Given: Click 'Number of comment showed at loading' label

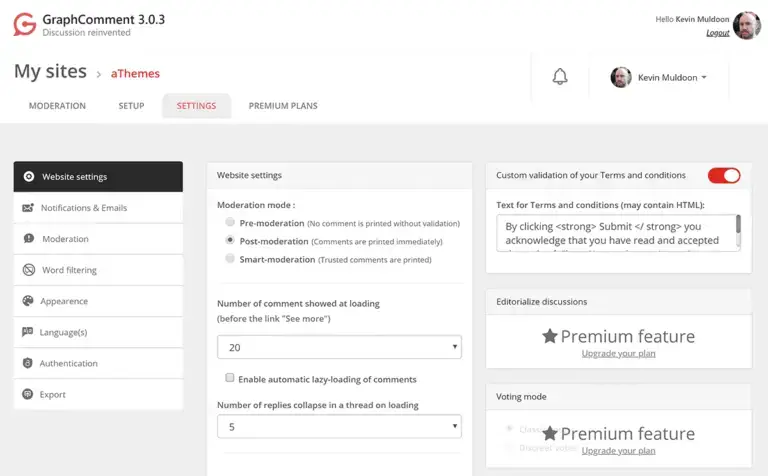Looking at the screenshot, I should pyautogui.click(x=298, y=304).
